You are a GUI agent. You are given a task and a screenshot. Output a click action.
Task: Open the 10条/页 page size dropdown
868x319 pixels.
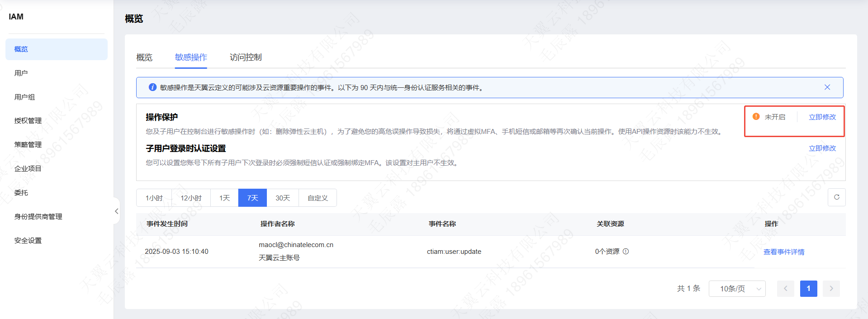[736, 289]
